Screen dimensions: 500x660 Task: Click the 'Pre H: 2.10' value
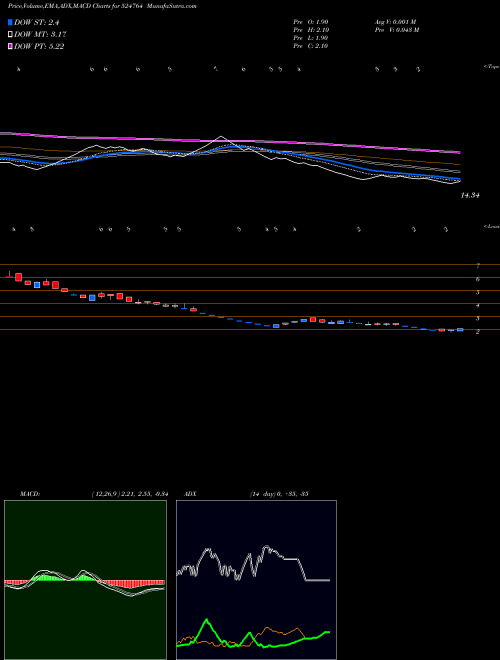pos(311,30)
